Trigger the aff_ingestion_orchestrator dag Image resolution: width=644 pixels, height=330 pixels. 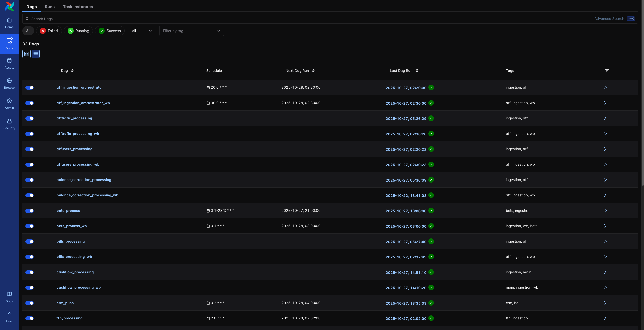tap(605, 87)
